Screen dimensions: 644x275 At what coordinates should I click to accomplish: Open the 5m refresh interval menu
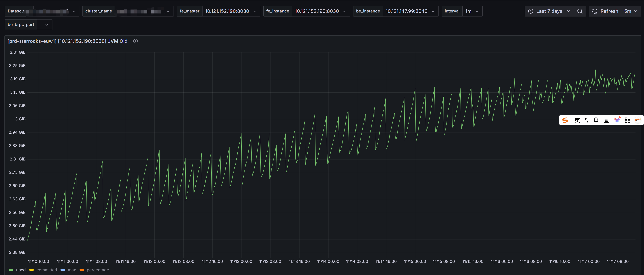pyautogui.click(x=631, y=11)
